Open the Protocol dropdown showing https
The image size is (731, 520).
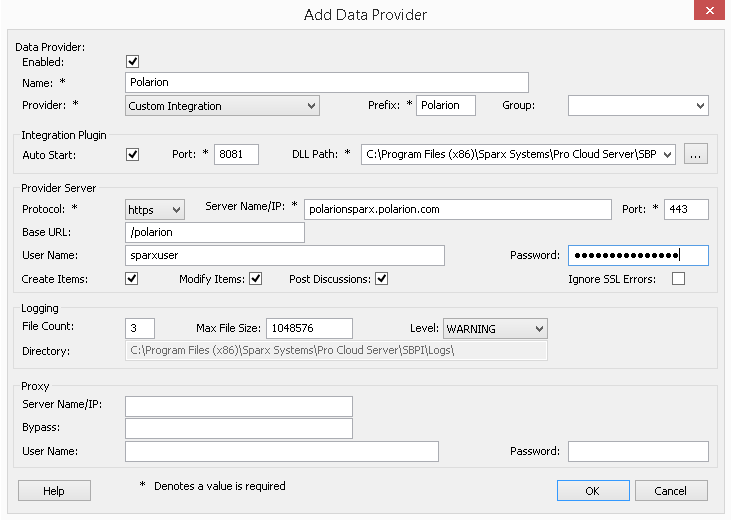coord(155,209)
